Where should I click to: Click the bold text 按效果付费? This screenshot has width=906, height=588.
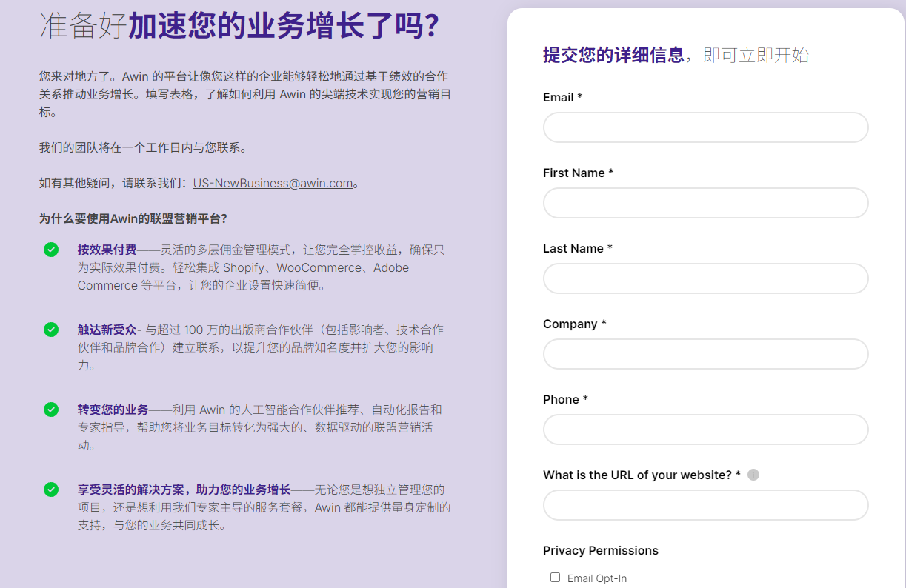tap(107, 250)
